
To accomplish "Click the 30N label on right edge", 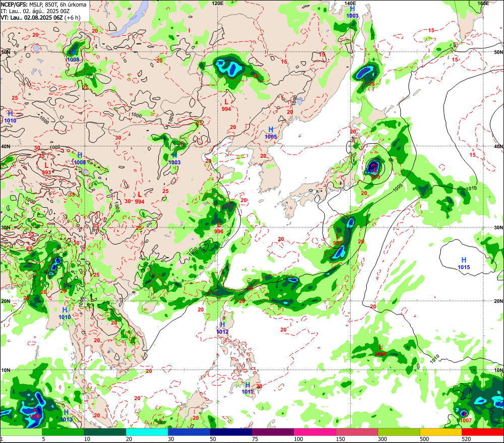I will click(x=498, y=227).
